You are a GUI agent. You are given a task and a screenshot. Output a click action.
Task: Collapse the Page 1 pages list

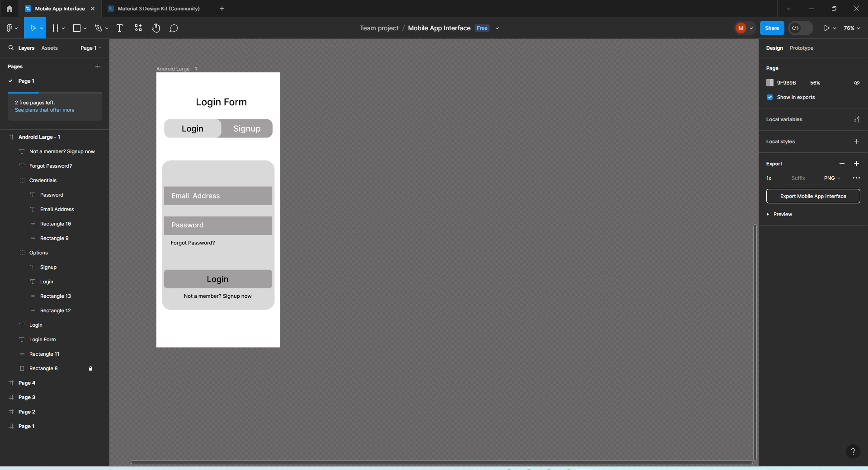coord(91,48)
